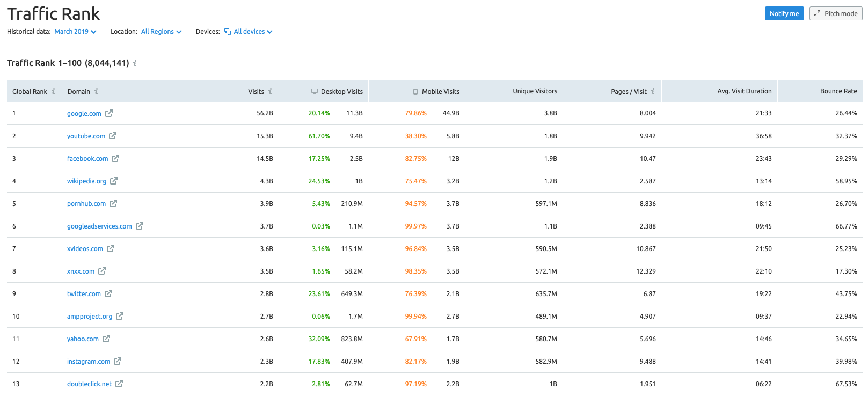This screenshot has height=397, width=868.
Task: Open the yahoo.com domain link
Action: click(83, 339)
